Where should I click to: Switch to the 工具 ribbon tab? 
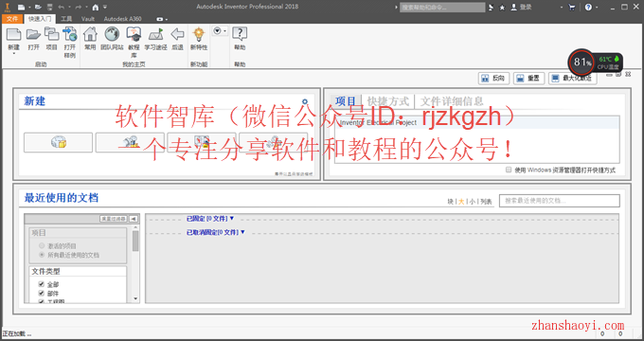click(66, 19)
